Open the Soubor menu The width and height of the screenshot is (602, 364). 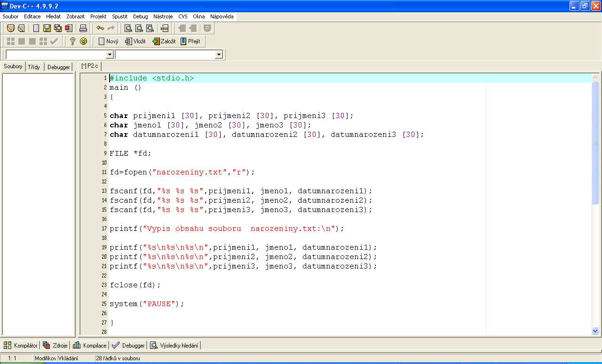coord(10,16)
